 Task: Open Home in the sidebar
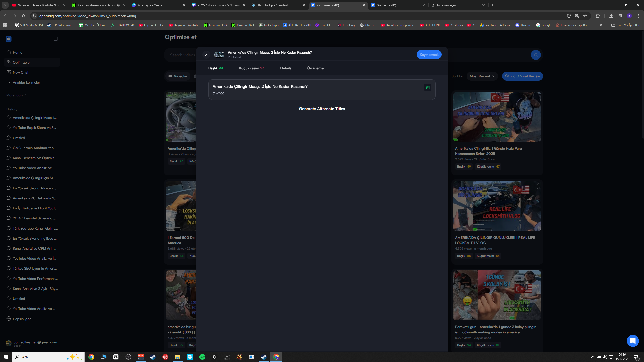coord(32,52)
